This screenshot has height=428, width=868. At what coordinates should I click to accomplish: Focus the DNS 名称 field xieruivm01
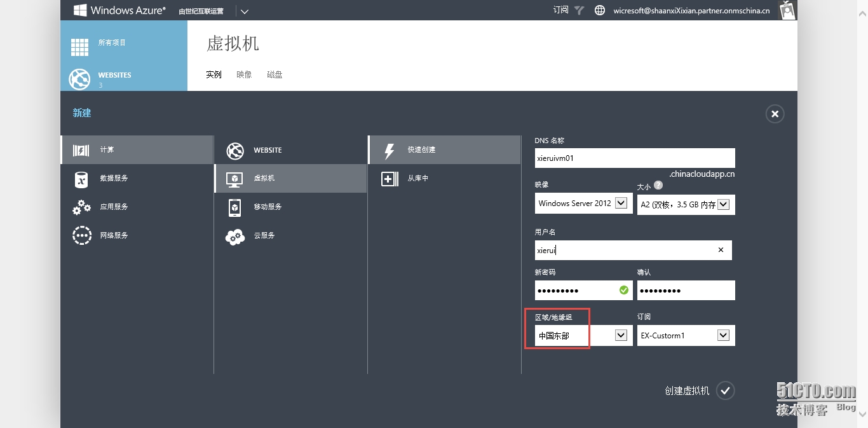pos(635,158)
